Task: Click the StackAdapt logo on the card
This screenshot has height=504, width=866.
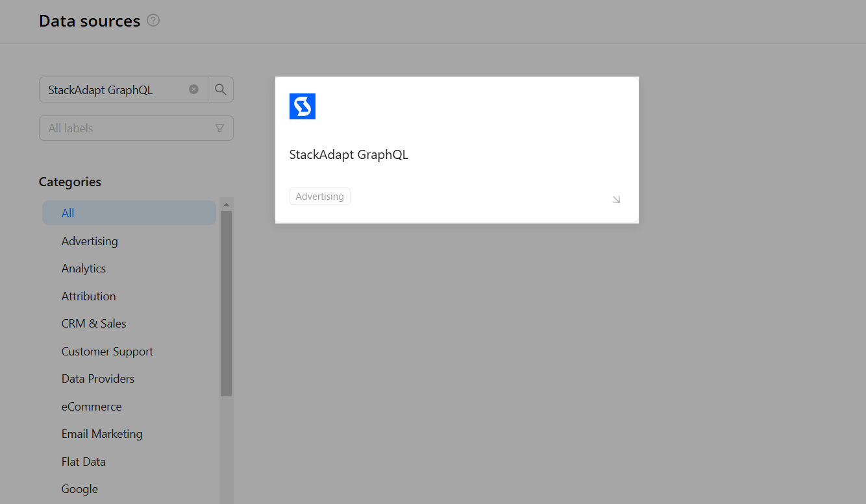Action: [303, 106]
